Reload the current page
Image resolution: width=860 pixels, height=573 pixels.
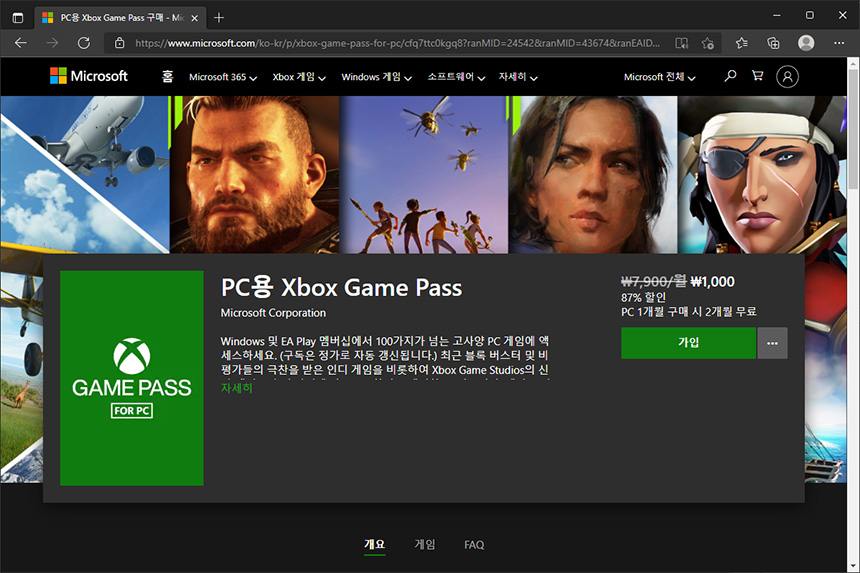(83, 43)
